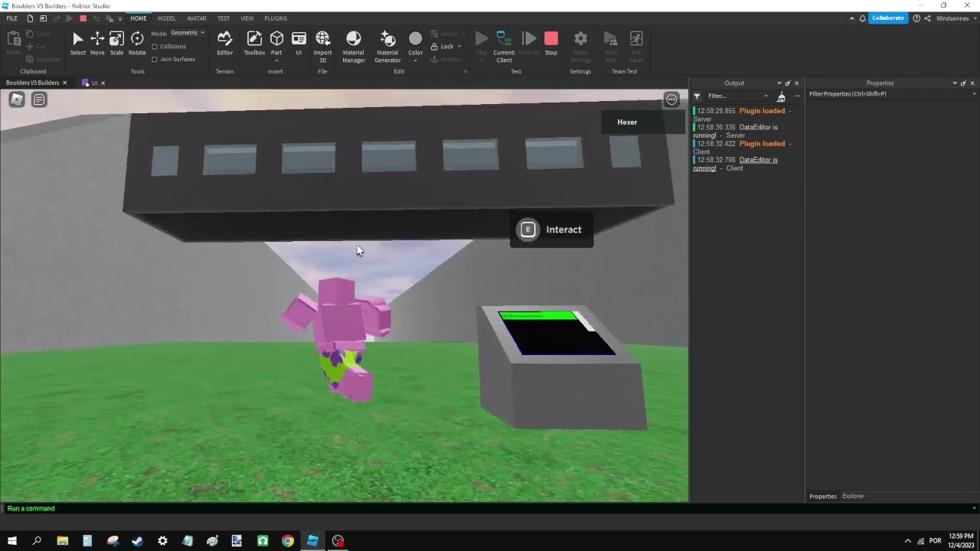The image size is (980, 551).
Task: Switch to the MODEL ribbon tab
Action: (166, 18)
